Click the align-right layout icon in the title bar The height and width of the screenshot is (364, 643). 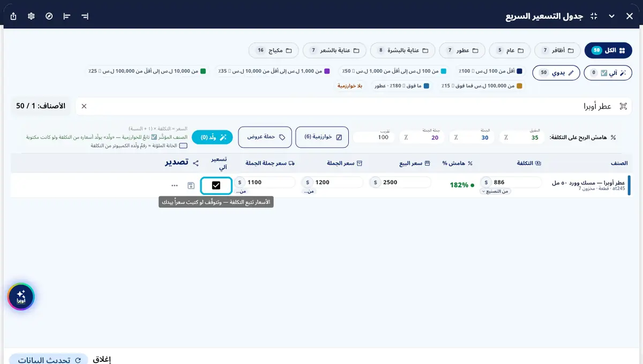pyautogui.click(x=85, y=16)
